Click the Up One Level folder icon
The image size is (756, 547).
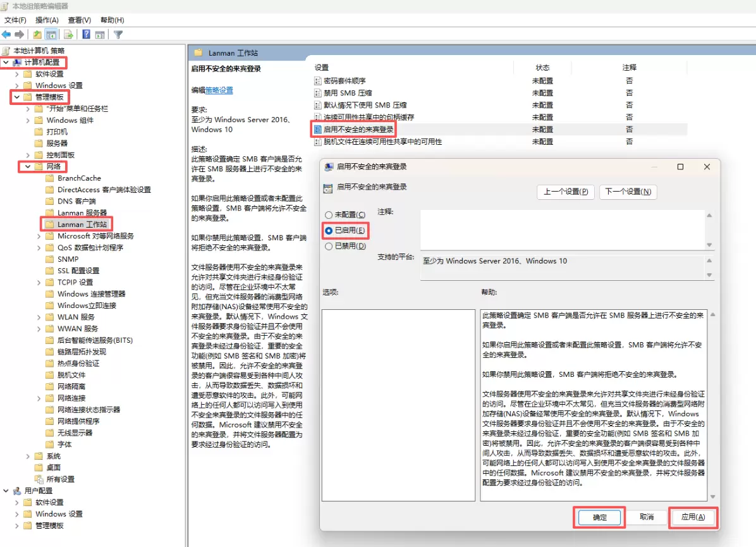click(38, 34)
